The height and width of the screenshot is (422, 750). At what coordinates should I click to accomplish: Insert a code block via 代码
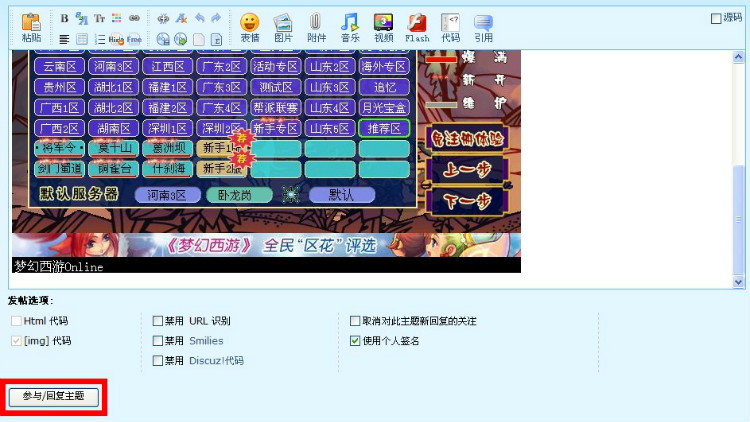(450, 28)
